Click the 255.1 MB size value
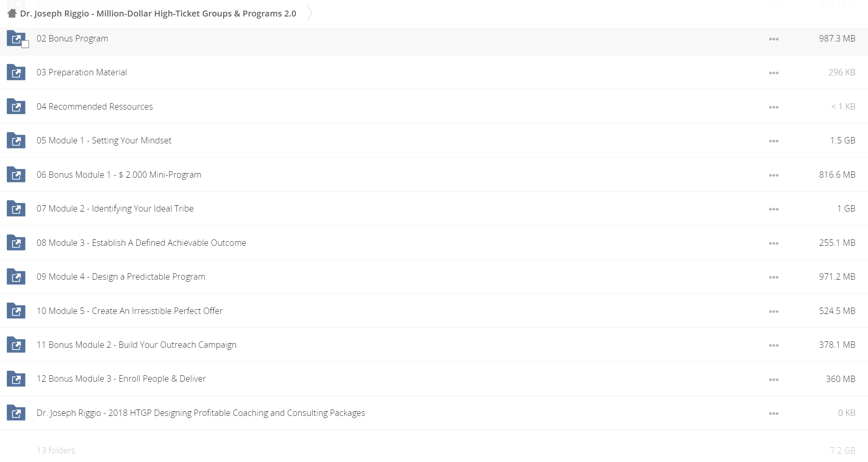Viewport: 868px width, 462px height. [837, 243]
